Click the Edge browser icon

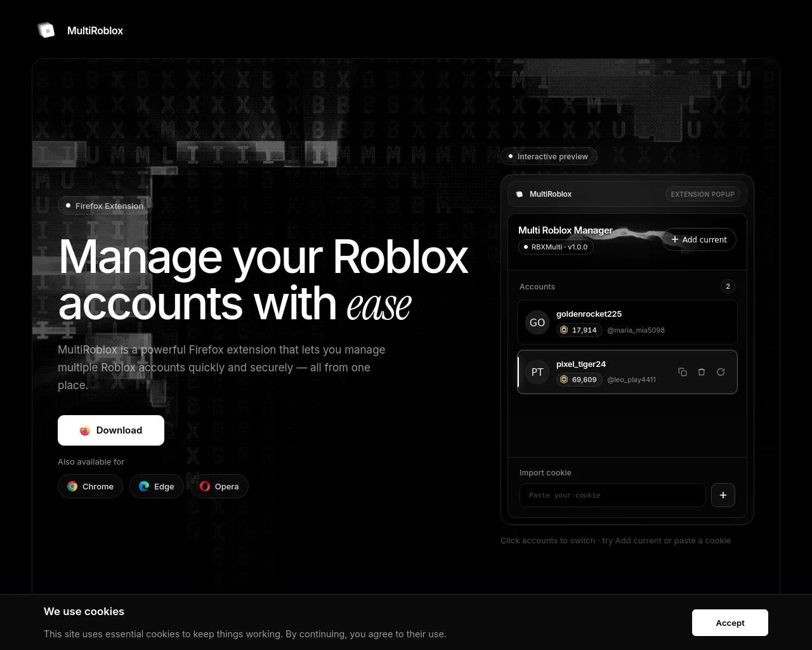click(x=144, y=486)
